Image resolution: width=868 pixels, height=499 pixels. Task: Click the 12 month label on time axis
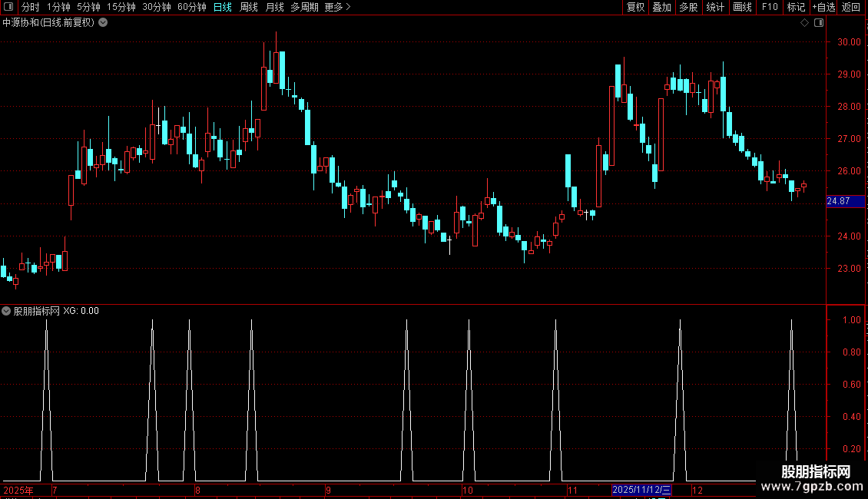click(x=697, y=490)
